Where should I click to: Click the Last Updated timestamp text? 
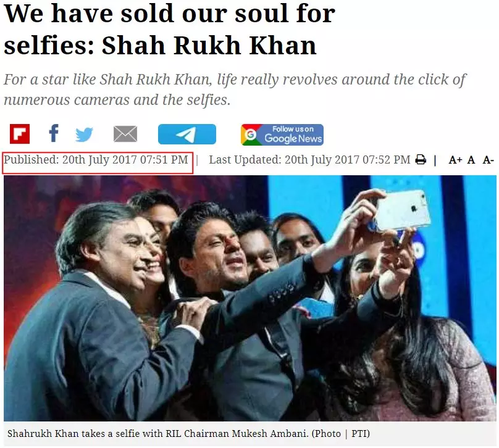(x=309, y=160)
